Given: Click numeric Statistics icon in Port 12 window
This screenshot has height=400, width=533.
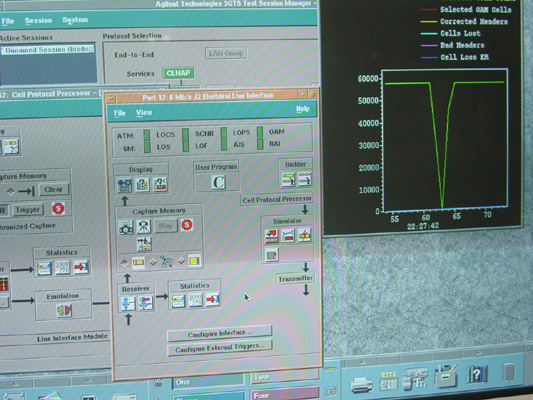Looking at the screenshot, I should [195, 300].
